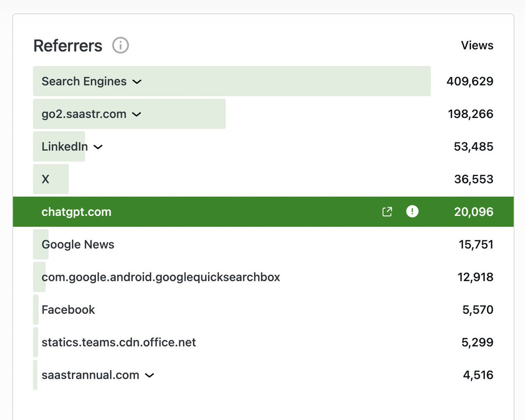This screenshot has height=420, width=525.
Task: Click the info icon beside the Referrers heading
Action: click(120, 45)
